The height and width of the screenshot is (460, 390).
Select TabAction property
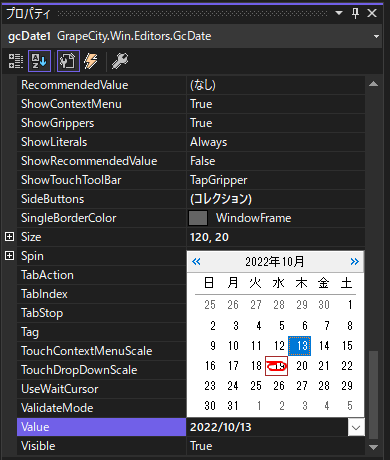pyautogui.click(x=101, y=275)
